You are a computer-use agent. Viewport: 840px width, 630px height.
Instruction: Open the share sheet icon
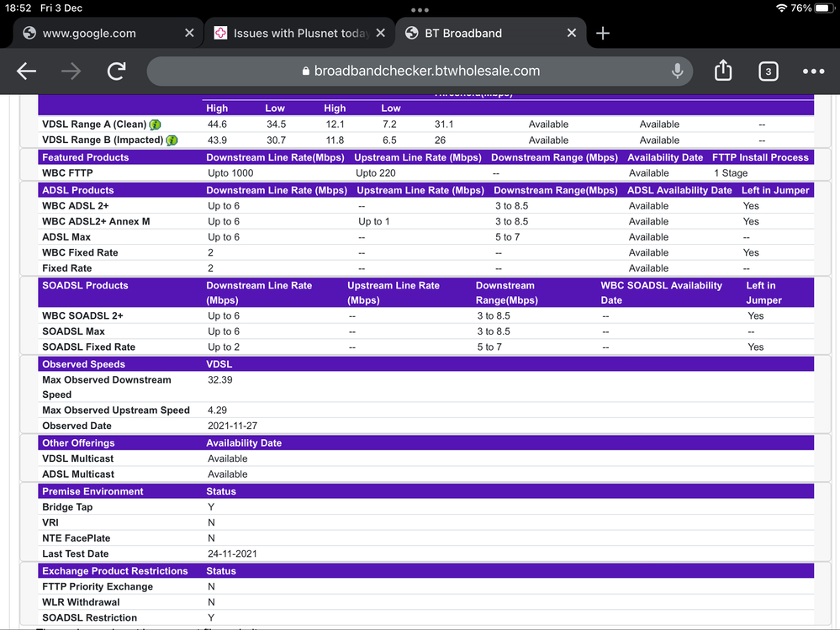(x=723, y=71)
